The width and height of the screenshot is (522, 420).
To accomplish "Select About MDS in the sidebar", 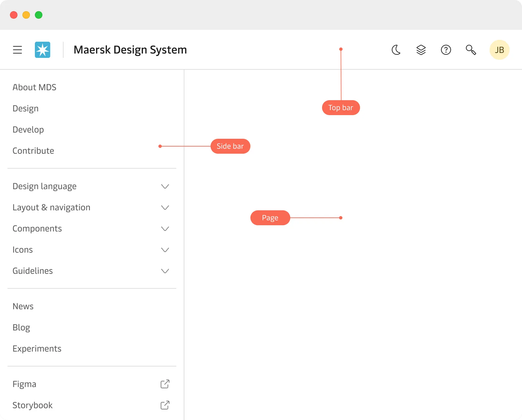I will (34, 87).
